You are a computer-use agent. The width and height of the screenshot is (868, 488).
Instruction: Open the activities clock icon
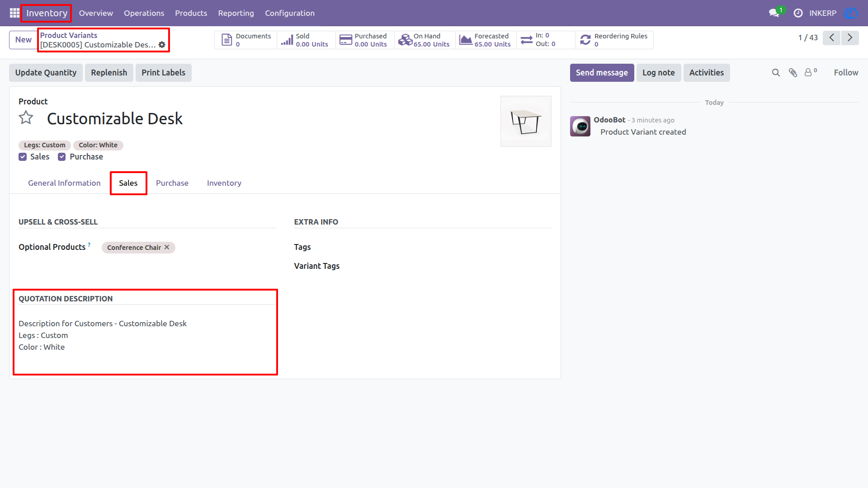tap(798, 13)
